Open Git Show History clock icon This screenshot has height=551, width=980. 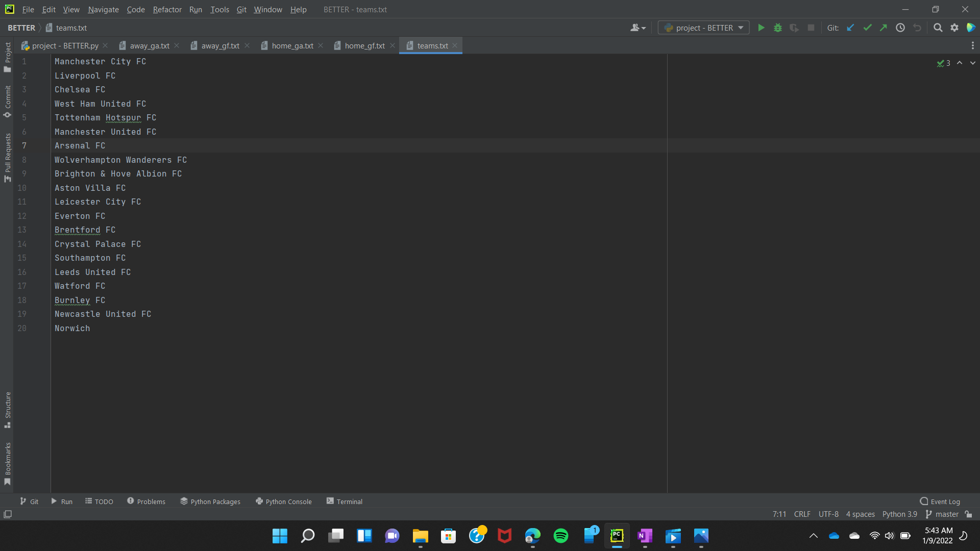click(x=900, y=28)
